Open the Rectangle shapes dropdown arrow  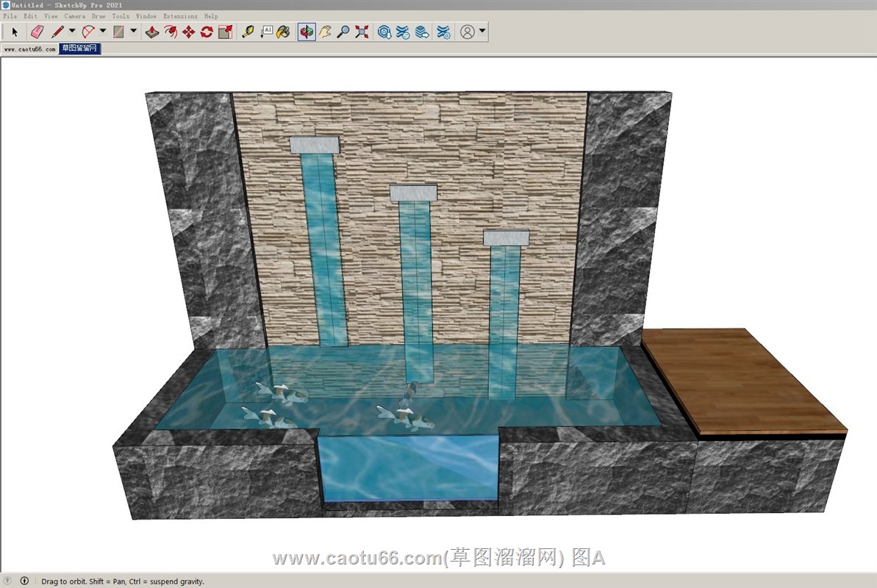[134, 31]
